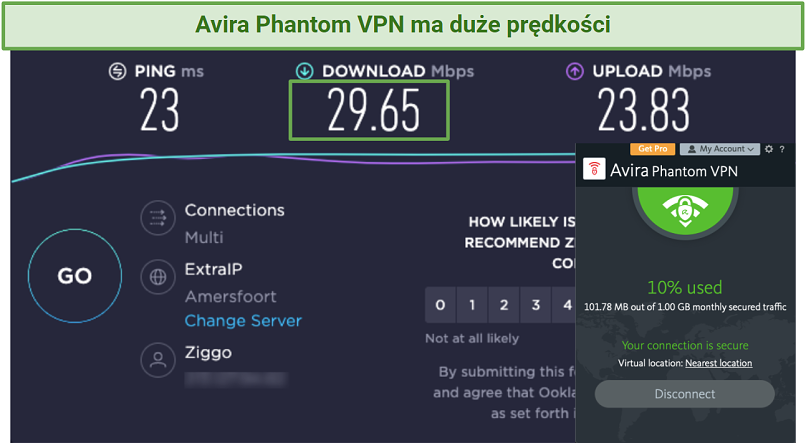
Task: Click the Avira help question mark
Action: pyautogui.click(x=782, y=149)
